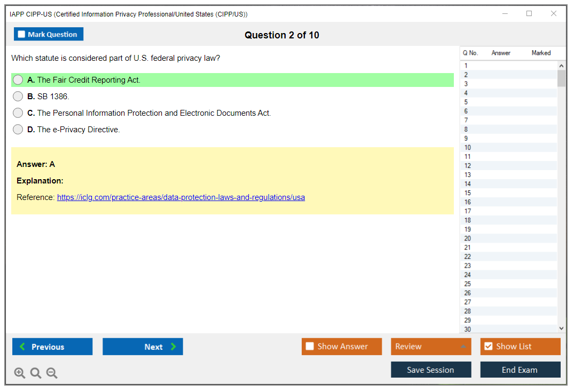574x392 pixels.
Task: Click the reset zoom magnifier icon
Action: [36, 373]
